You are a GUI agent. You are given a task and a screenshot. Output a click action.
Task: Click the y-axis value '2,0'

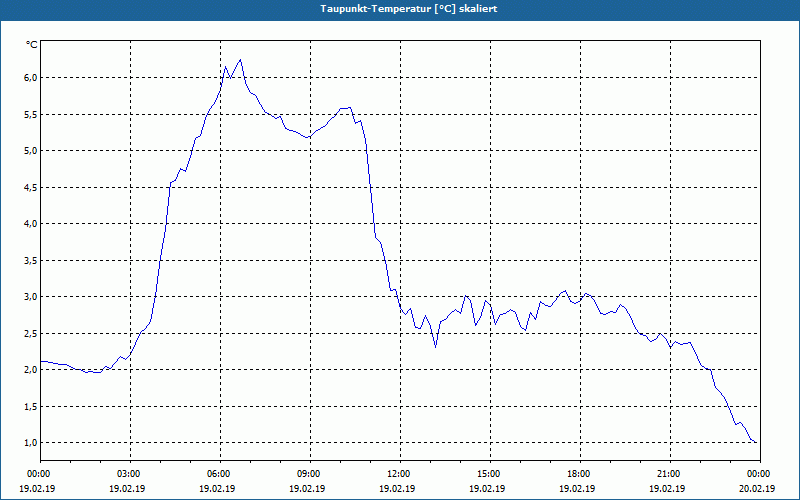coord(31,369)
